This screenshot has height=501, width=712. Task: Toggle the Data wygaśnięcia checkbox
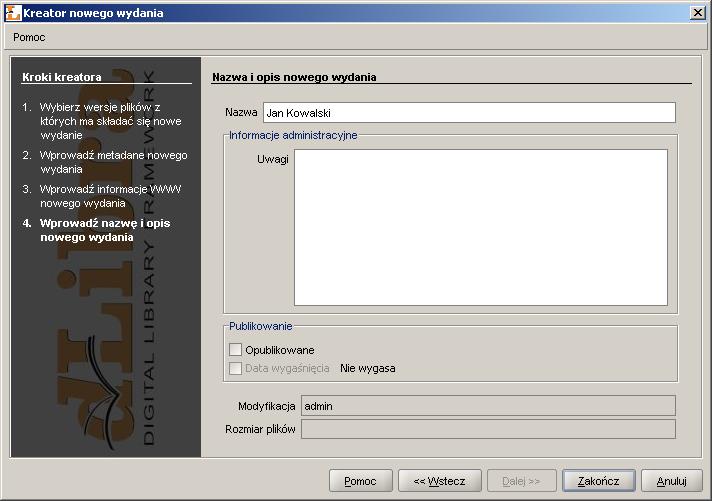click(x=235, y=368)
